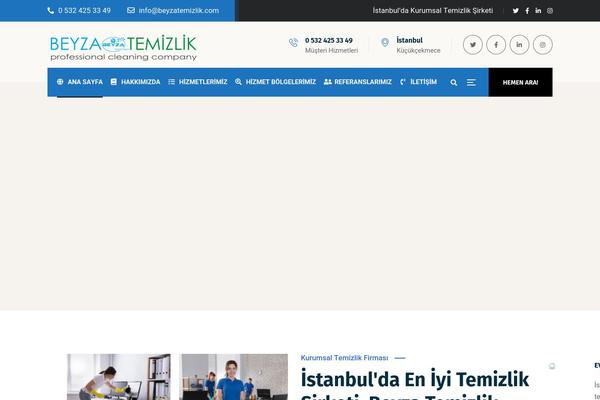
Task: Go to the ANA SAYFA menu item
Action: coord(80,82)
